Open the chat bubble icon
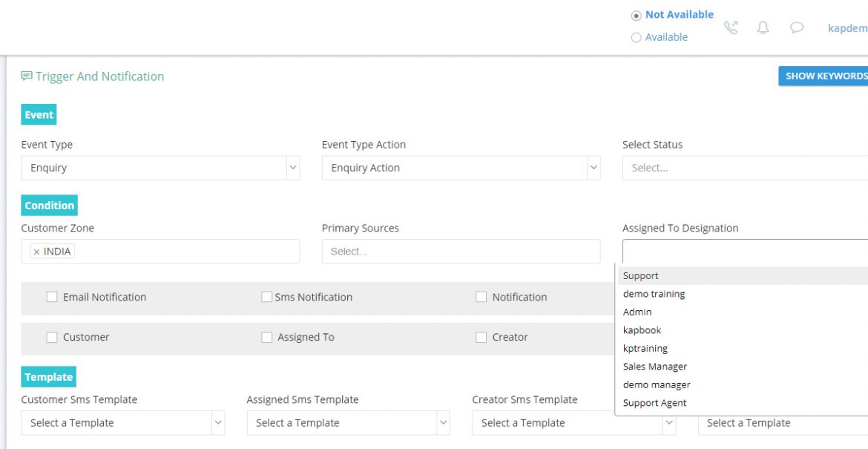This screenshot has width=868, height=449. point(797,27)
